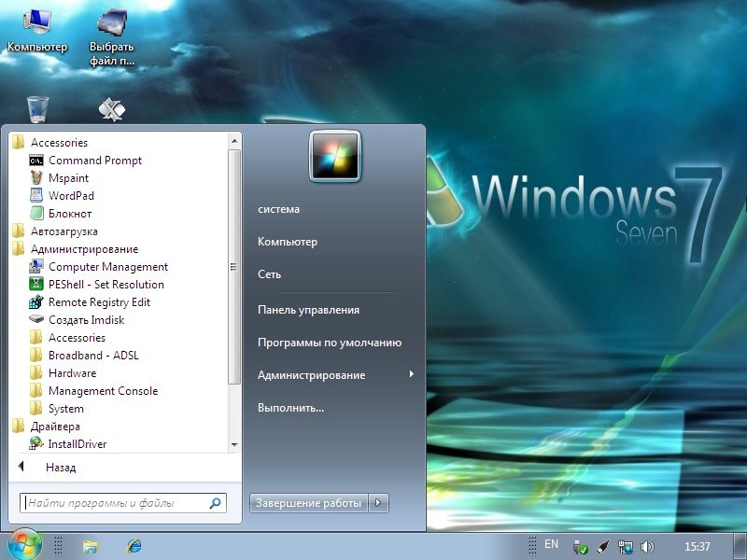747x560 pixels.
Task: Collapse the Администрирование folder in programs list
Action: tap(76, 249)
